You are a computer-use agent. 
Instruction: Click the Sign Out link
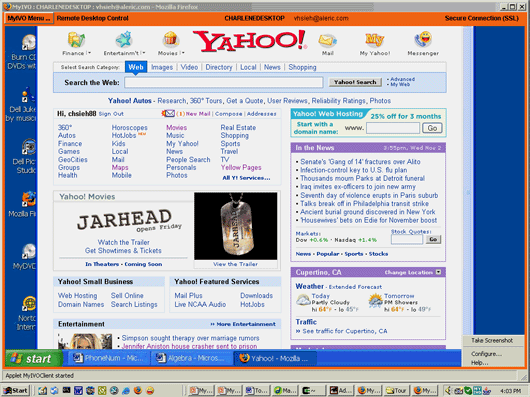(111, 114)
